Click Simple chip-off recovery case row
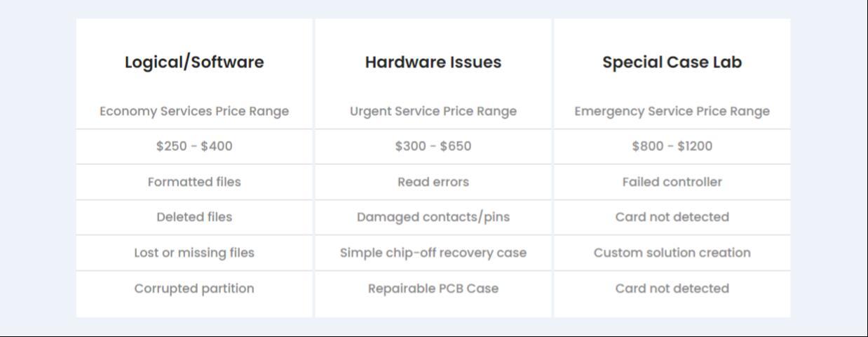 pyautogui.click(x=433, y=253)
